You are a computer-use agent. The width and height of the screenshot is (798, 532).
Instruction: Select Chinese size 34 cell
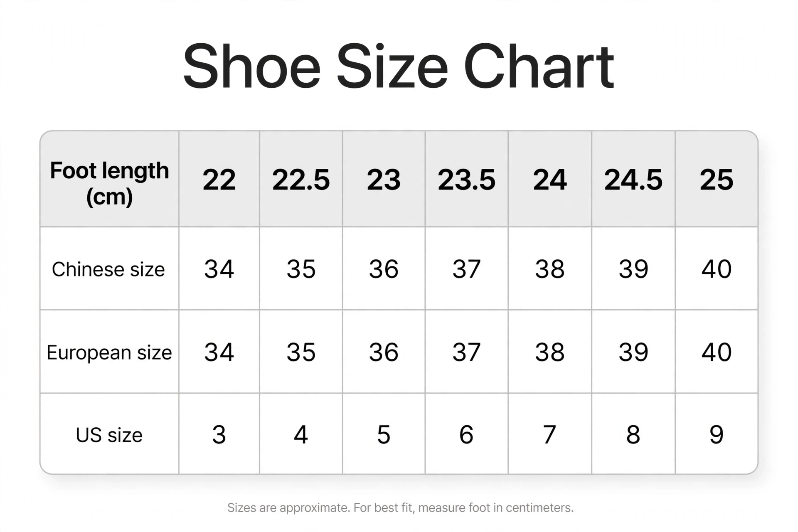(x=219, y=268)
